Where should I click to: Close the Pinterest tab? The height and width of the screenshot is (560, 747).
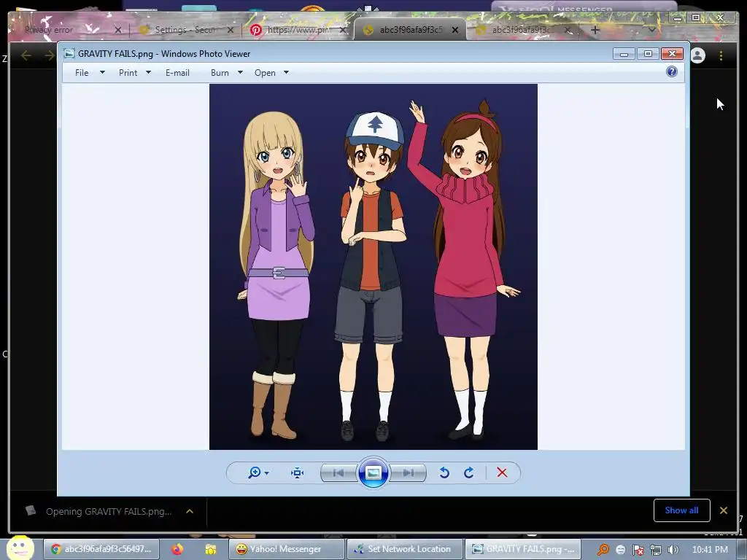[x=342, y=29]
